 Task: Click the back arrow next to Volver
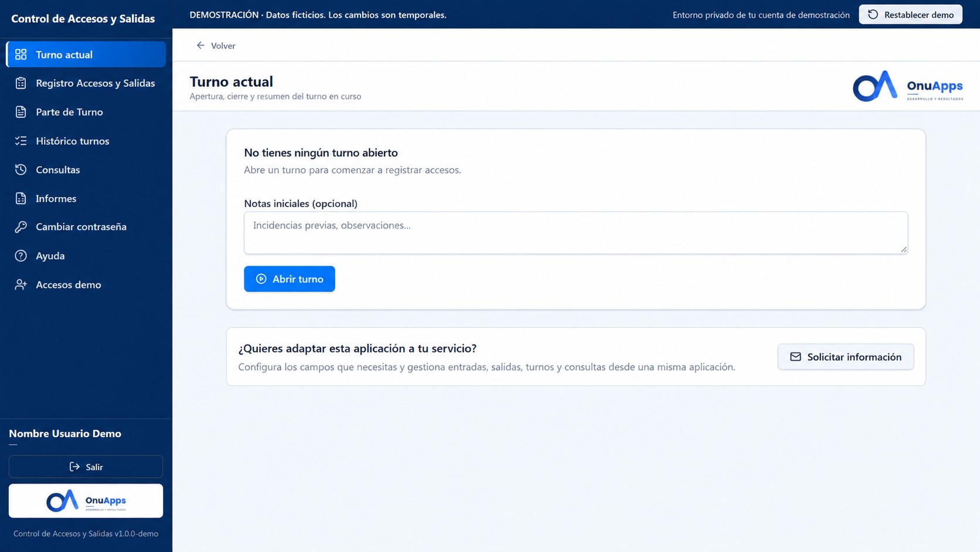click(200, 45)
